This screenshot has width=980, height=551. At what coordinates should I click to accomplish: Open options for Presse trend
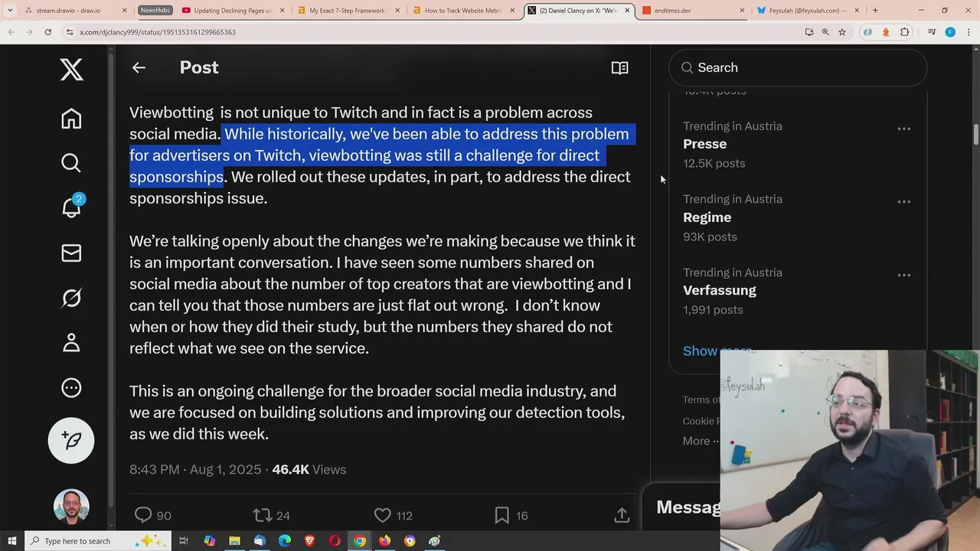click(903, 129)
